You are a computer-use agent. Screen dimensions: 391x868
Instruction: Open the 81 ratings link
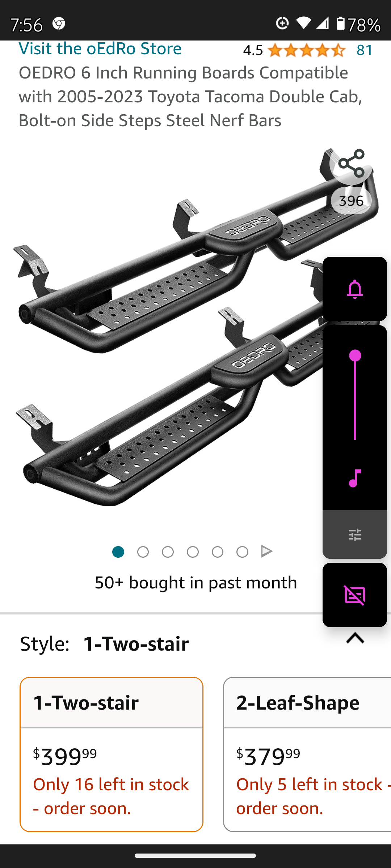click(x=365, y=50)
